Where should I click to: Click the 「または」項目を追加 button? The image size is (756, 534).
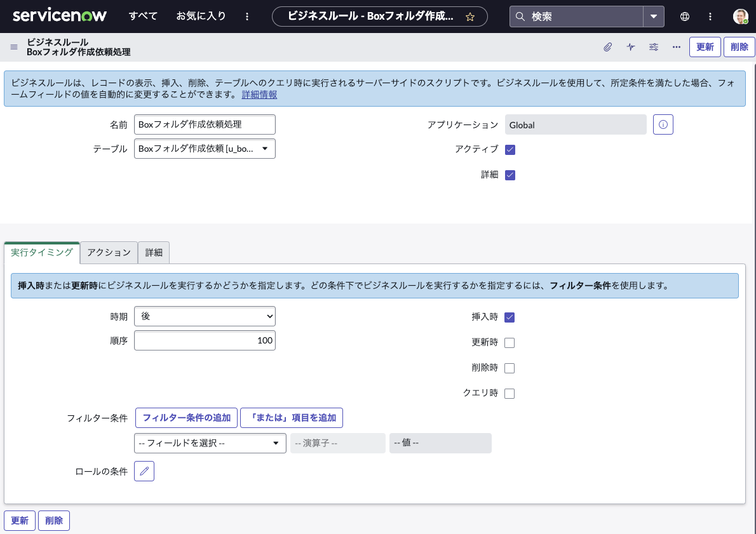click(292, 418)
